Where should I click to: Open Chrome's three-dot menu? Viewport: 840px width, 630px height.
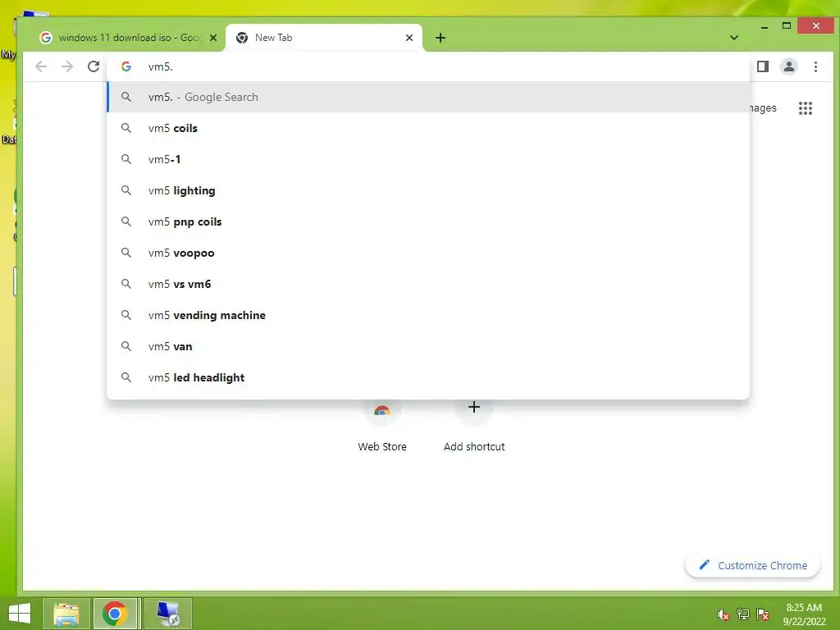(x=815, y=66)
